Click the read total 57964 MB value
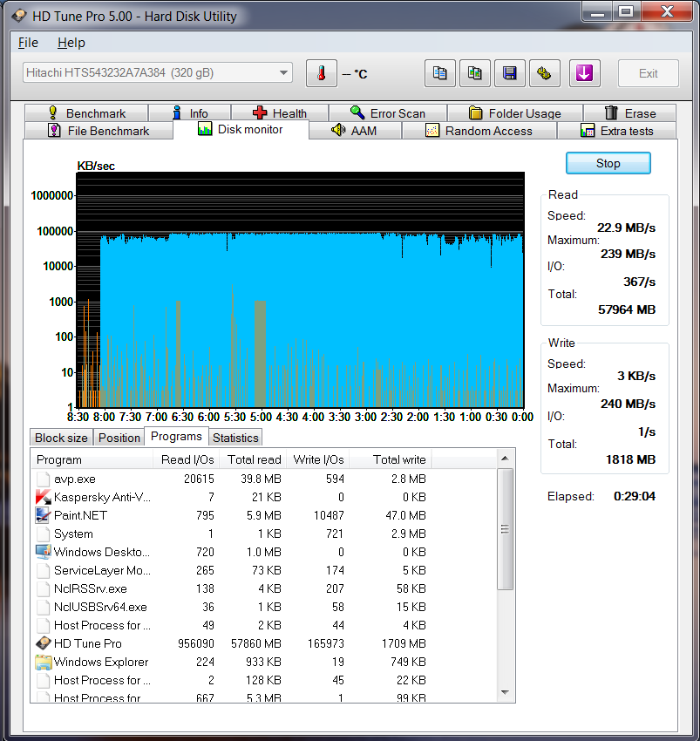Viewport: 700px width, 741px height. pyautogui.click(x=627, y=309)
